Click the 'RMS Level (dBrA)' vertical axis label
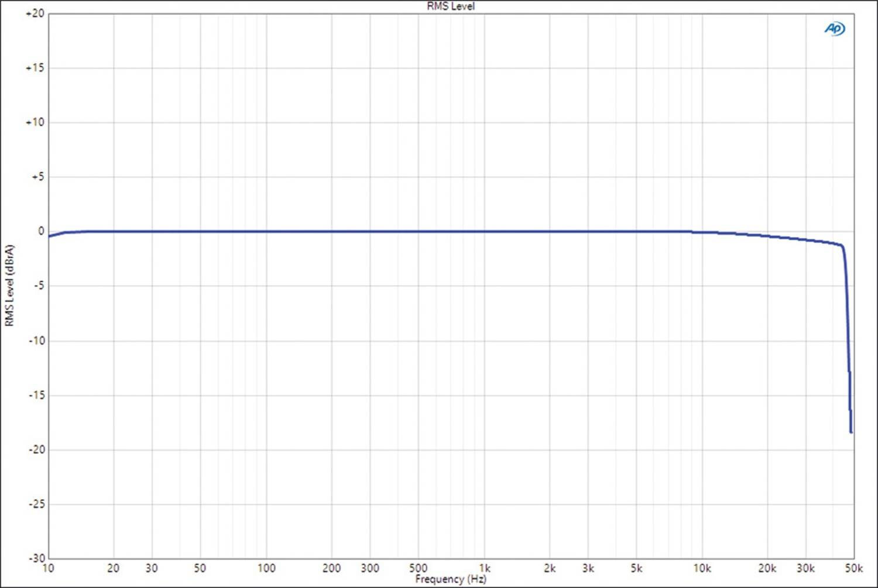This screenshot has width=878, height=588. [9, 286]
